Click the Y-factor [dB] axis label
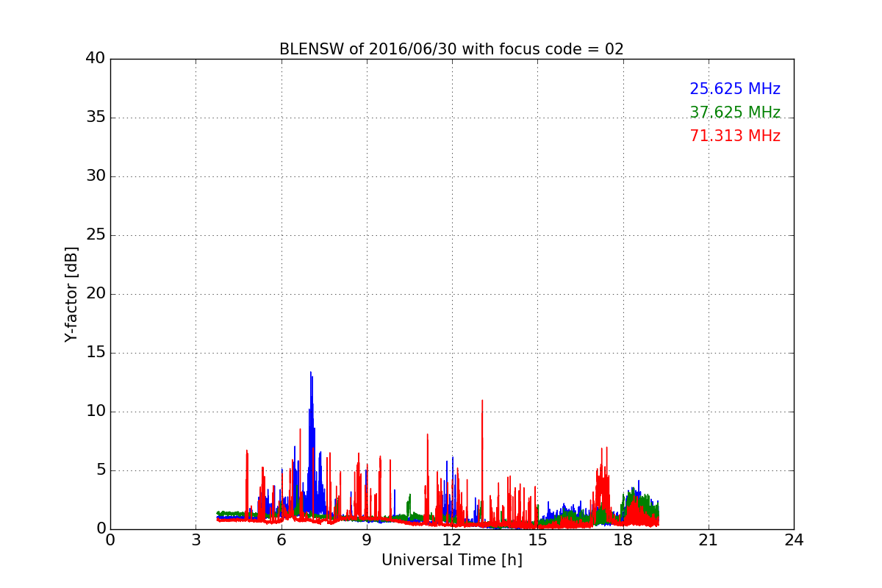Image resolution: width=882 pixels, height=588 pixels. [71, 294]
